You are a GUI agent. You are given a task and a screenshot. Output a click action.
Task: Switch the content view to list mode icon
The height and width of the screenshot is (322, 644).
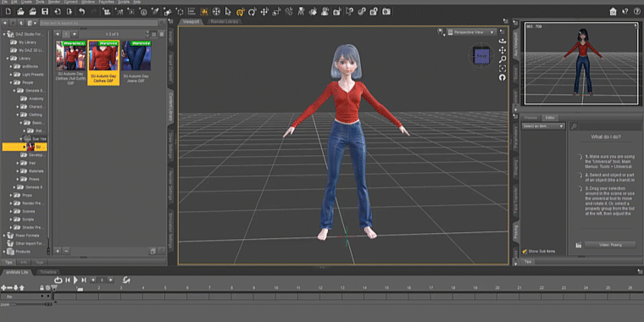162,34
